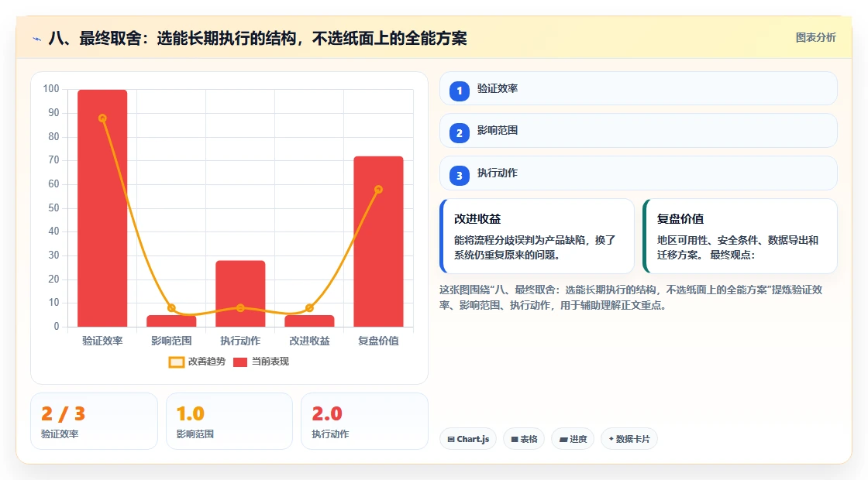Click the 图表分析 label in header
The width and height of the screenshot is (868, 480).
[816, 38]
